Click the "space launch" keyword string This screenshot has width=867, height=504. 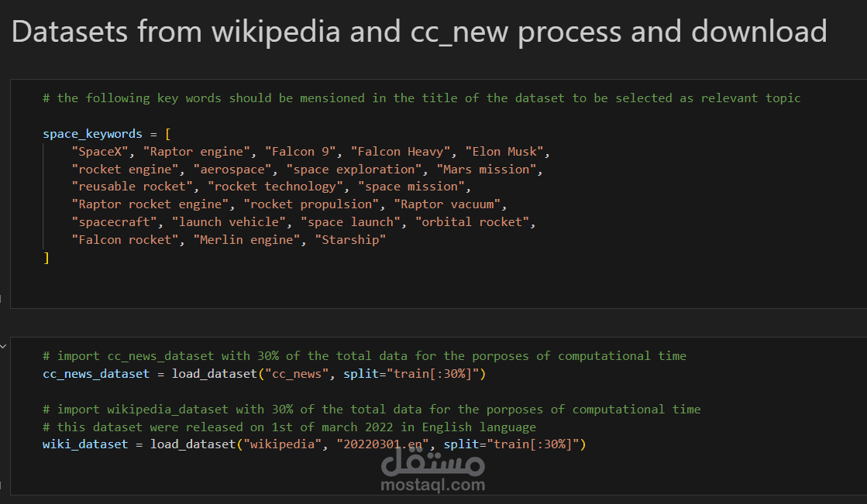(350, 221)
